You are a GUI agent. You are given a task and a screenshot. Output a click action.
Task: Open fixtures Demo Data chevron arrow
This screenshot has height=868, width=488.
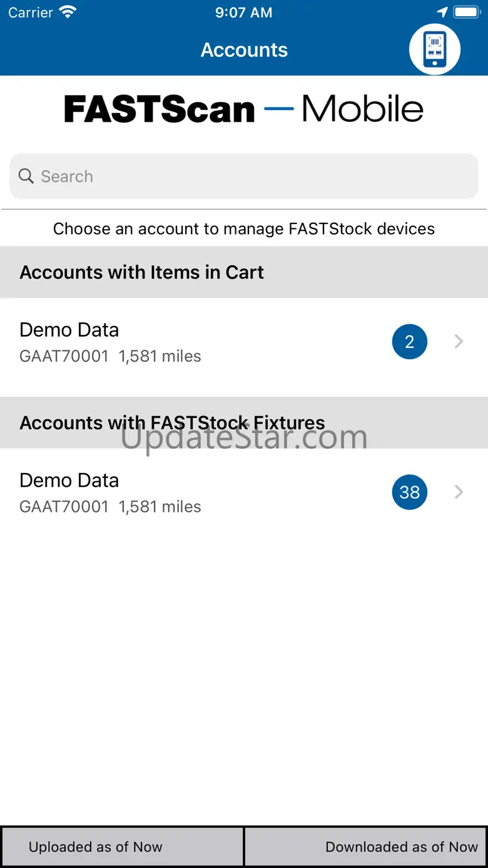coord(459,493)
